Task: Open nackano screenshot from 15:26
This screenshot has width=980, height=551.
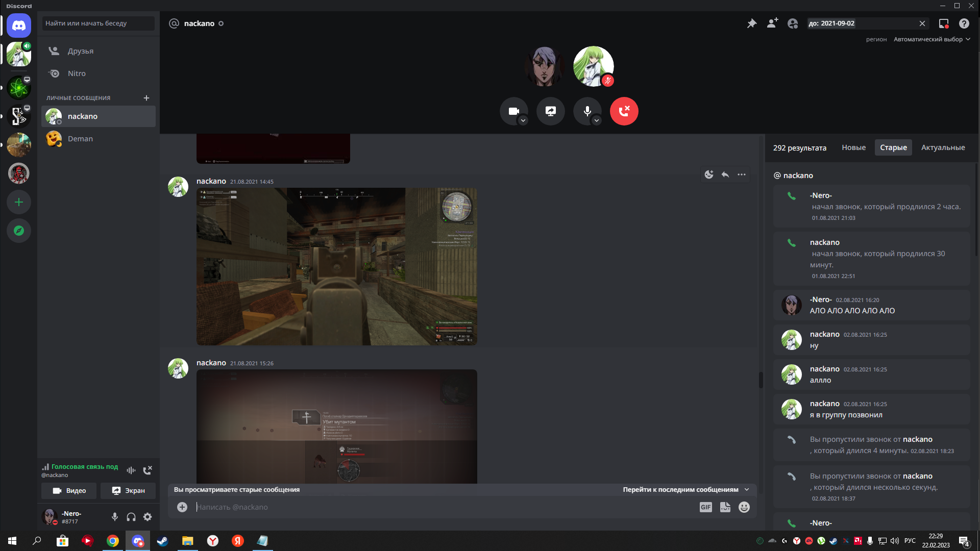Action: 337,427
